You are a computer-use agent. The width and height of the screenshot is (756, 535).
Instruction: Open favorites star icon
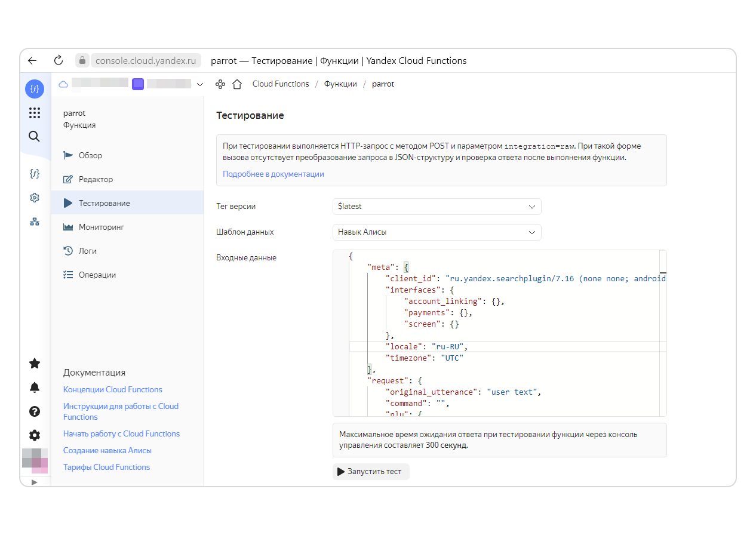pyautogui.click(x=35, y=363)
